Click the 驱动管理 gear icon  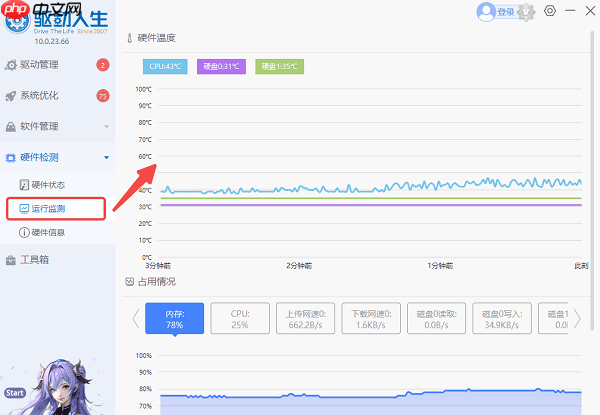click(11, 65)
